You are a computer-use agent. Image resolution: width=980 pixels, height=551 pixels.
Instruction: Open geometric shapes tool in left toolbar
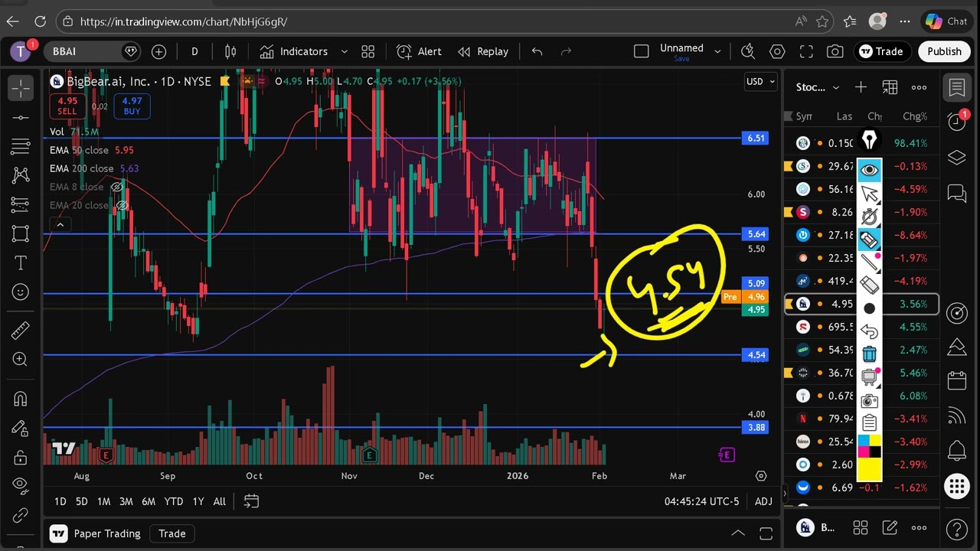(x=21, y=233)
